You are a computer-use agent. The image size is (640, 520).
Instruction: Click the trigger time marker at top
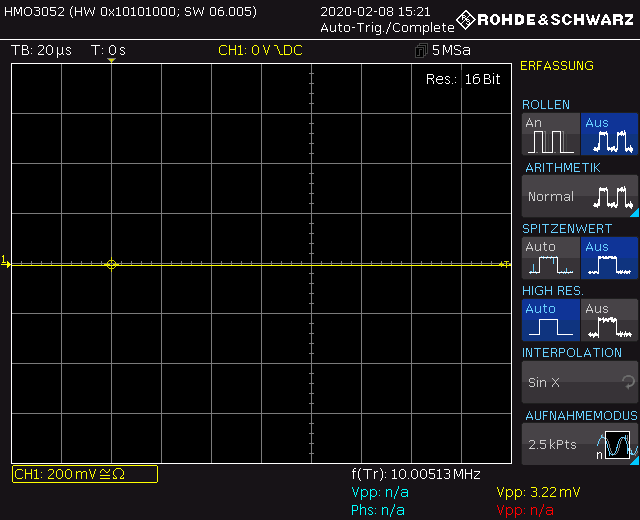(111, 61)
